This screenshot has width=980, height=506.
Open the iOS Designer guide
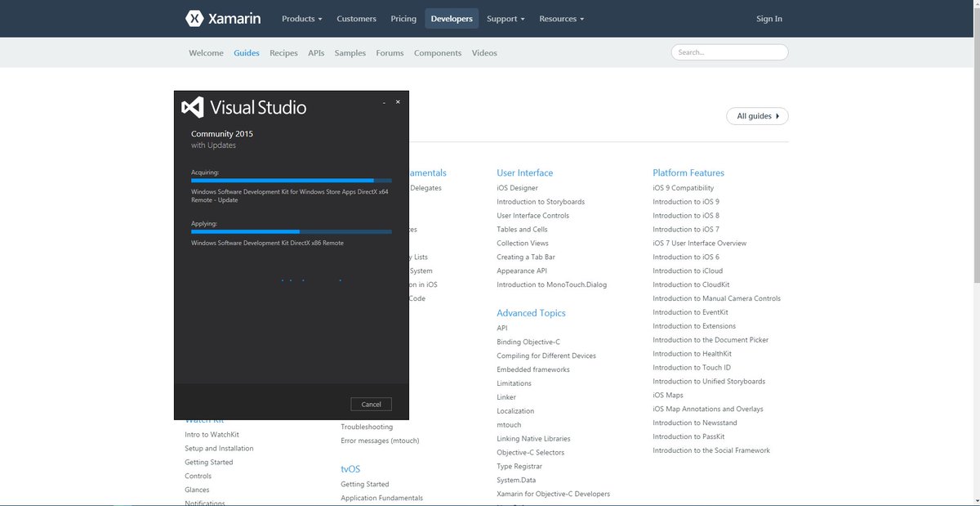[x=517, y=188]
